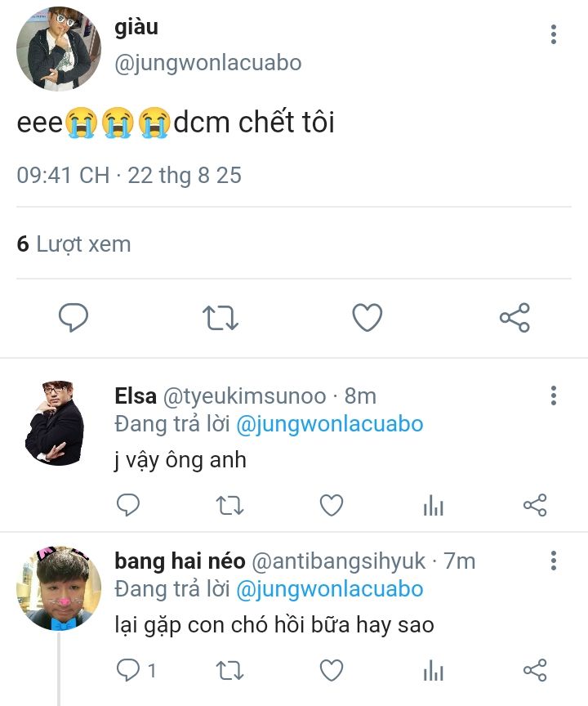The height and width of the screenshot is (706, 588).
Task: Reply to giàu's main tweet
Action: [x=73, y=317]
